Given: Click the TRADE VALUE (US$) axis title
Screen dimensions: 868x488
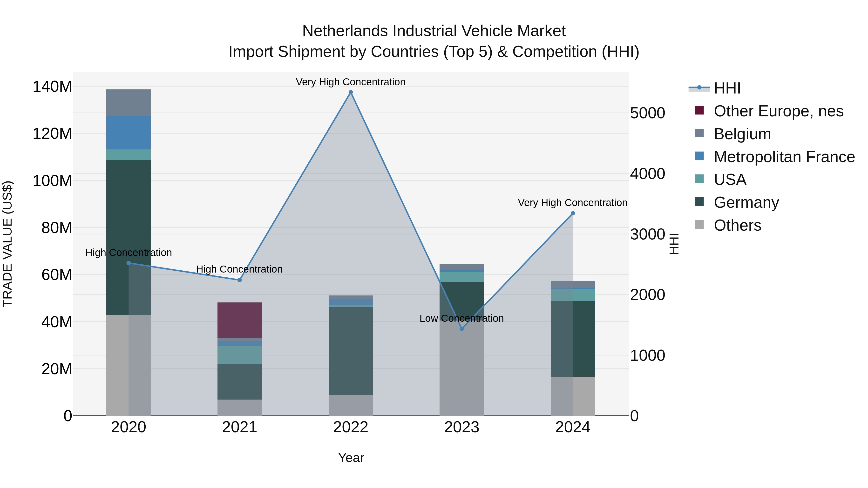Looking at the screenshot, I should pos(7,244).
